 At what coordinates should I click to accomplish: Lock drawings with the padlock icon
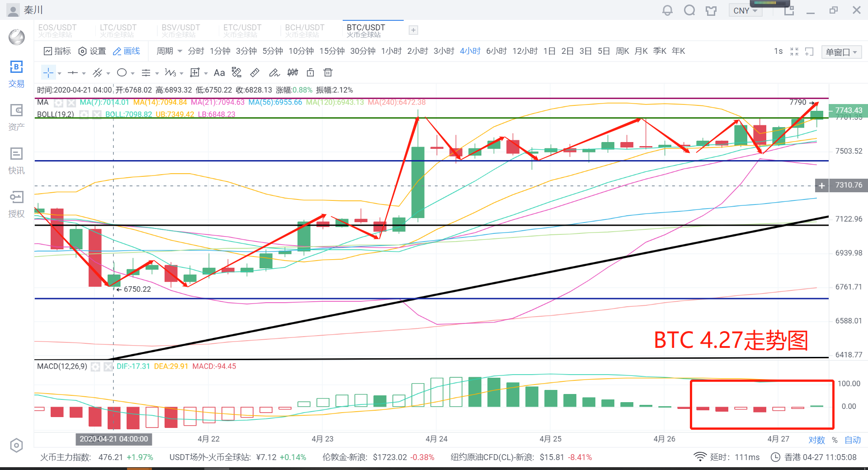310,73
